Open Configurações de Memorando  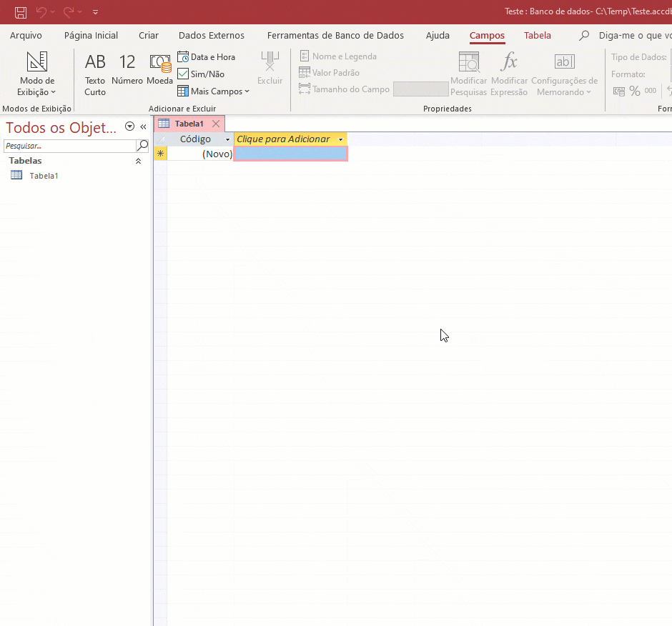(565, 74)
